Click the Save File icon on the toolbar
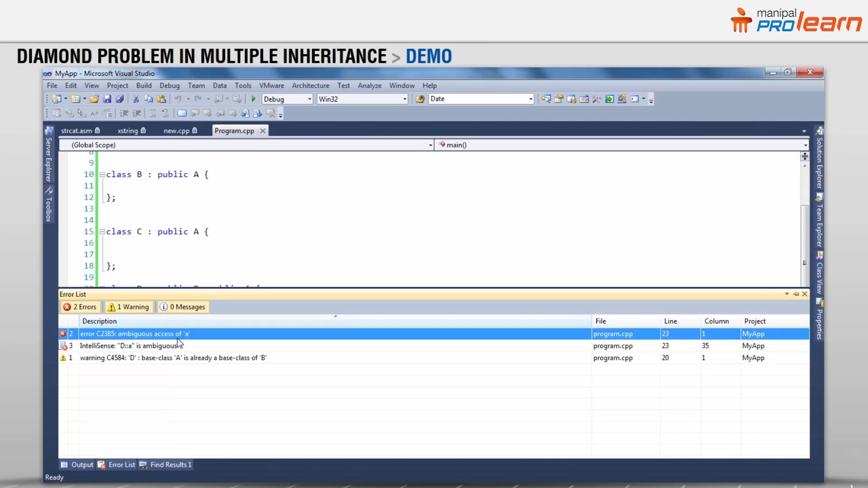This screenshot has width=868, height=488. point(107,99)
